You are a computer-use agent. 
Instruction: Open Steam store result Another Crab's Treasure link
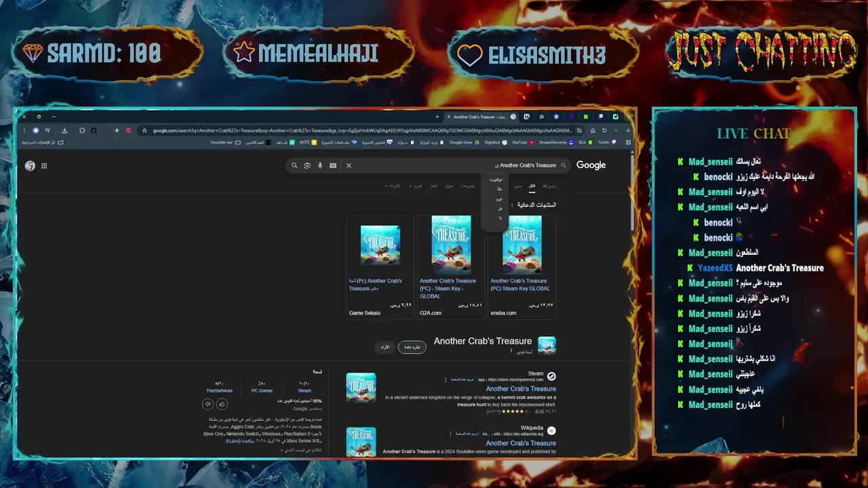click(521, 389)
